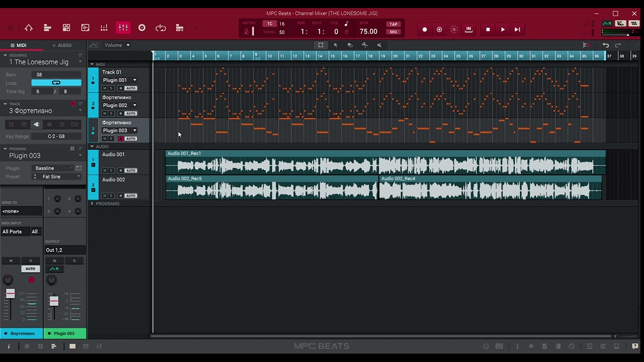
Task: Select the marquee selection tool
Action: click(x=320, y=45)
